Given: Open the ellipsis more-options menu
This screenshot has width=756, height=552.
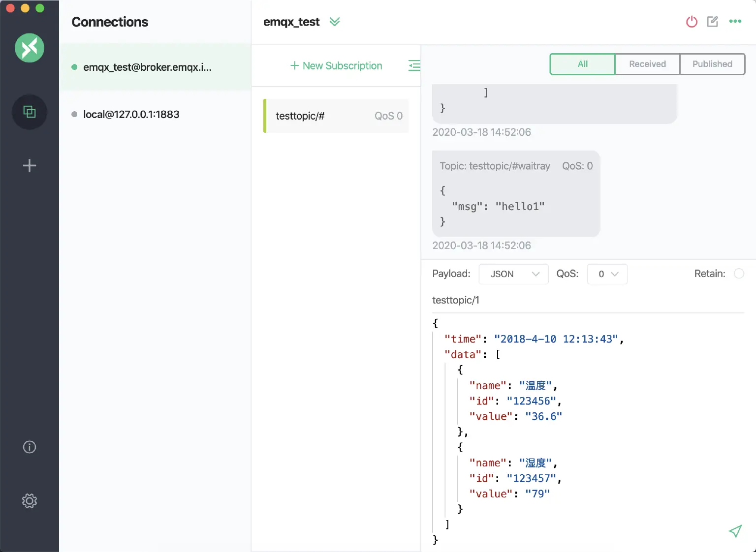Looking at the screenshot, I should 735,22.
